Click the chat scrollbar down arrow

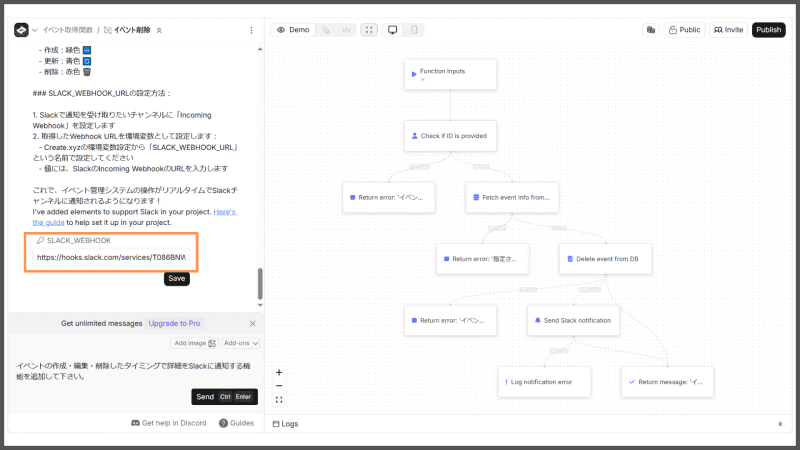[260, 305]
